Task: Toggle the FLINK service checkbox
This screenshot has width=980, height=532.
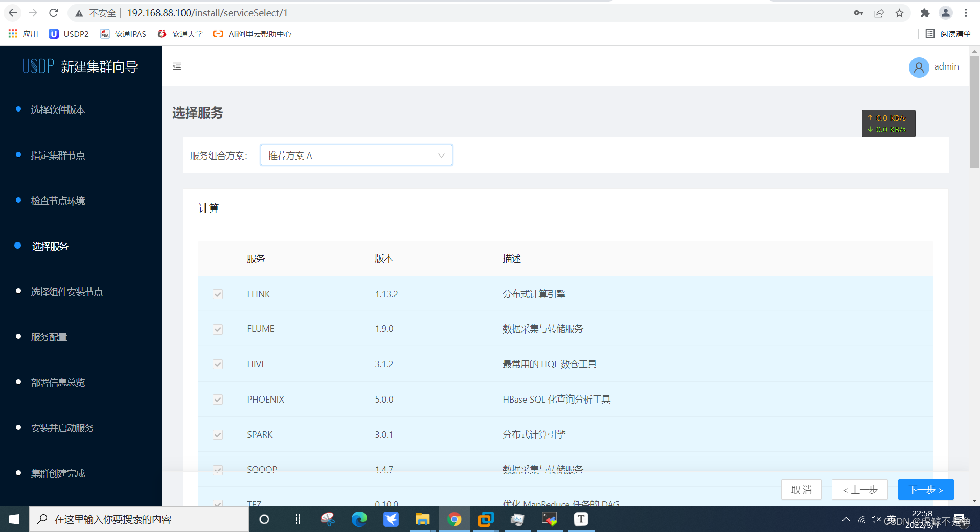Action: [x=218, y=294]
